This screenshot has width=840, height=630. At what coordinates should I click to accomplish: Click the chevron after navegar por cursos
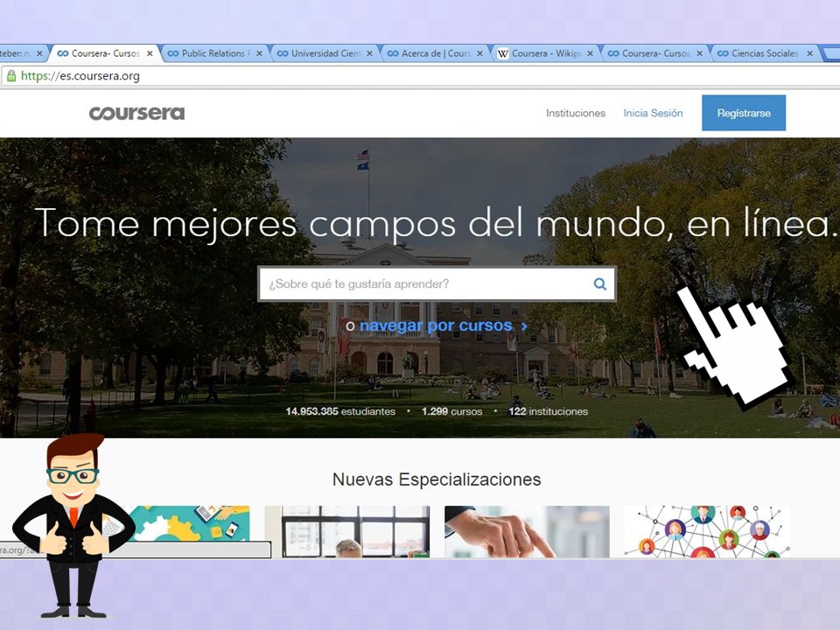[x=524, y=325]
